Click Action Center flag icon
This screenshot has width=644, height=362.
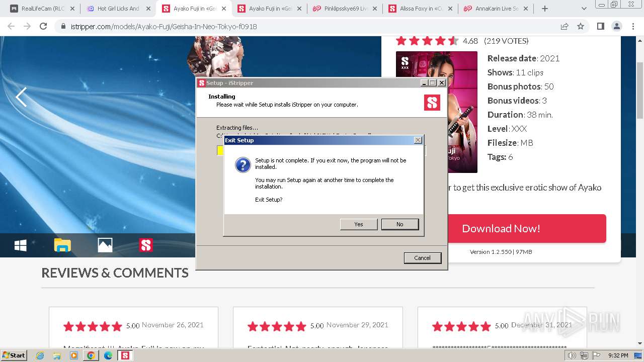coord(596,355)
